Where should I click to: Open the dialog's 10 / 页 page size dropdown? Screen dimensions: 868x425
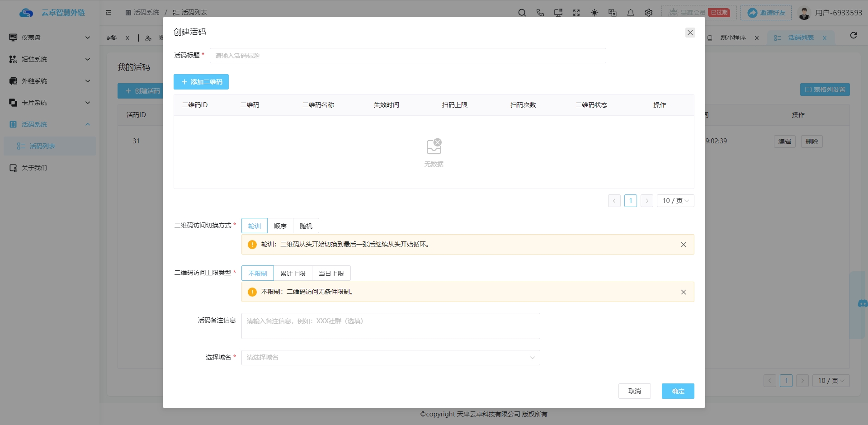tap(675, 201)
